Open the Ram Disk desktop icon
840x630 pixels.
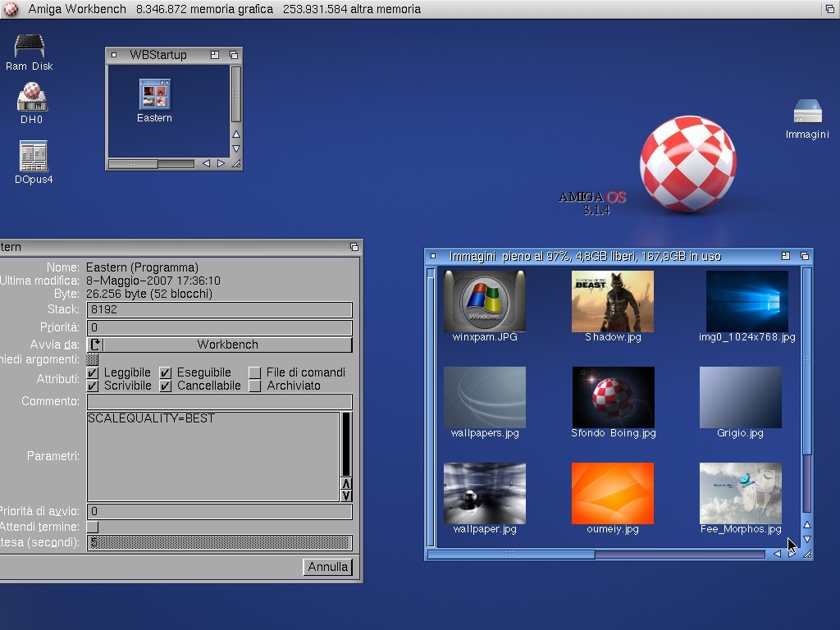[x=30, y=47]
